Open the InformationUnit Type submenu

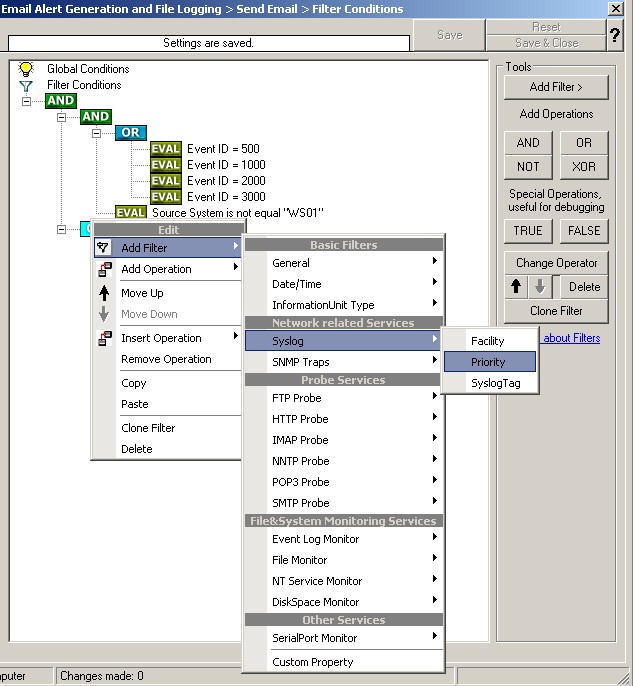(x=344, y=304)
